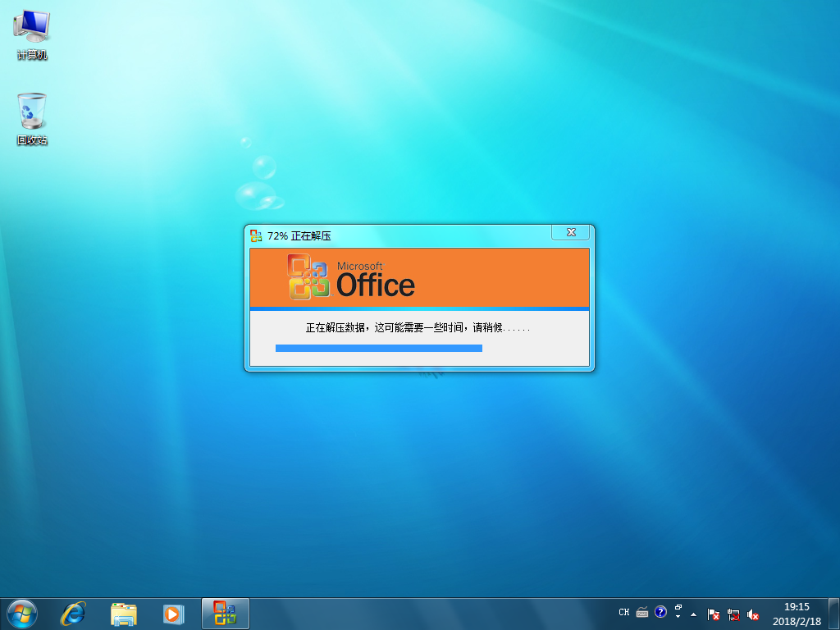Click the language bar restore icon
The image size is (840, 630).
pos(678,608)
